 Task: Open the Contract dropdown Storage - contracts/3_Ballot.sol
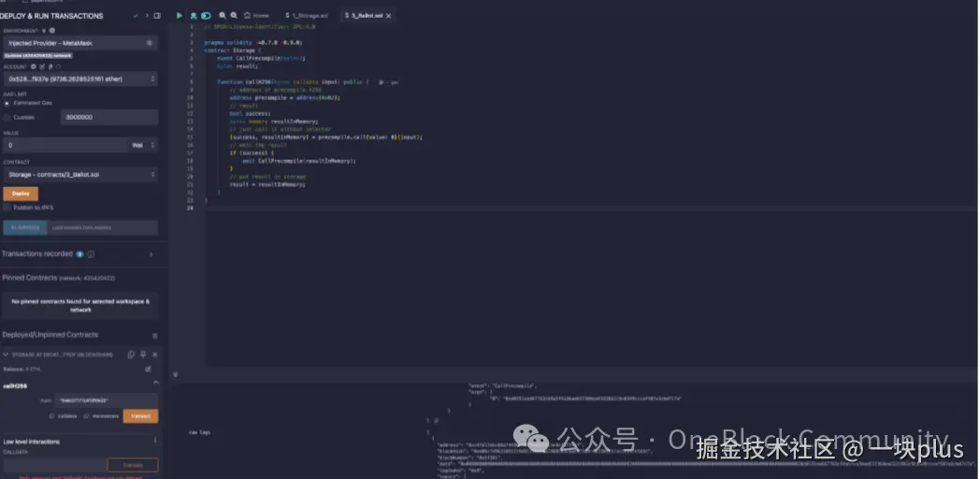tap(80, 174)
